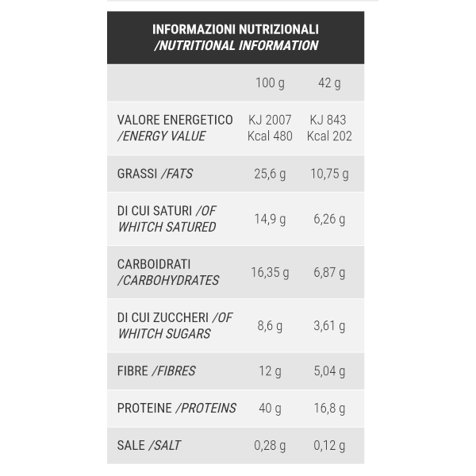476x476 pixels.
Task: Click the Valore Energetico row label
Action: click(175, 128)
